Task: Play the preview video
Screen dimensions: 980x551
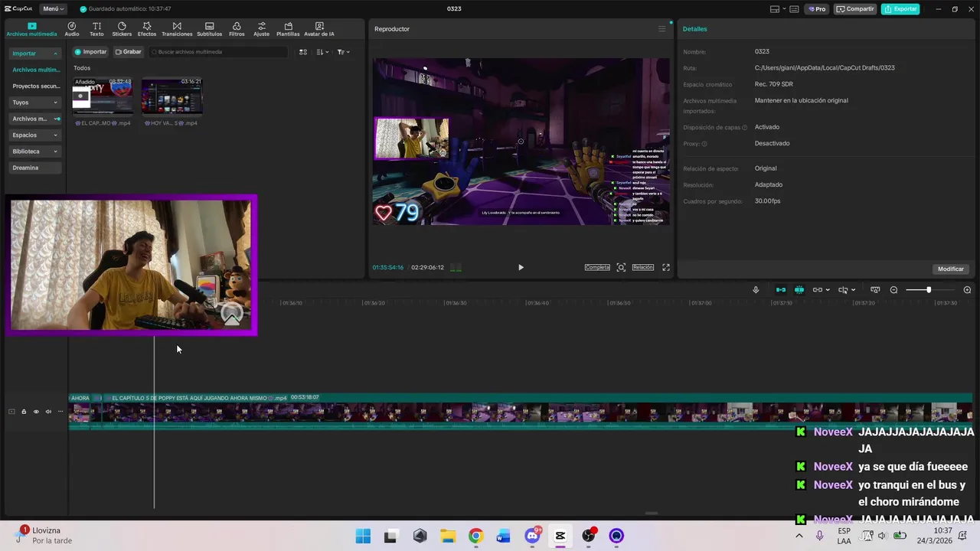Action: pos(521,267)
